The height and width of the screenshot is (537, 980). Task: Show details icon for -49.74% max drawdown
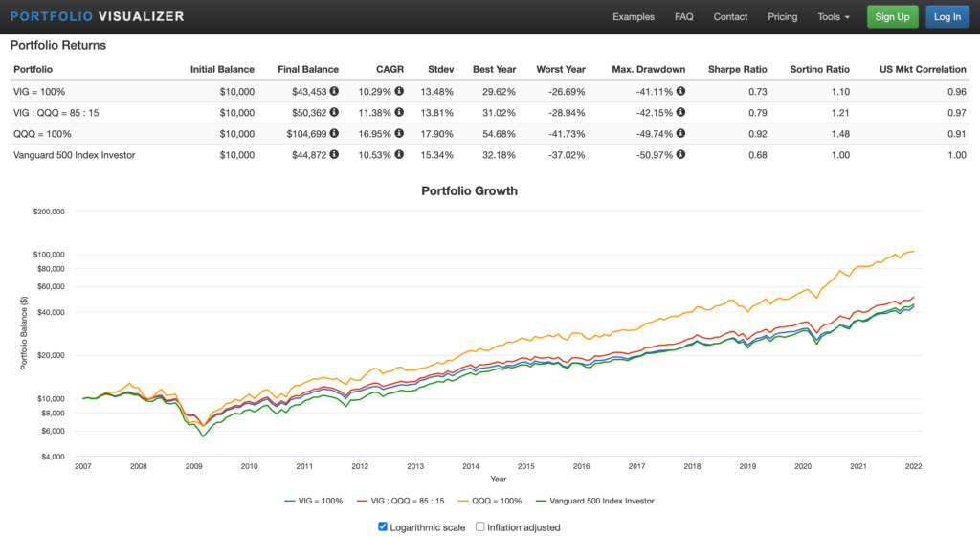coord(680,133)
